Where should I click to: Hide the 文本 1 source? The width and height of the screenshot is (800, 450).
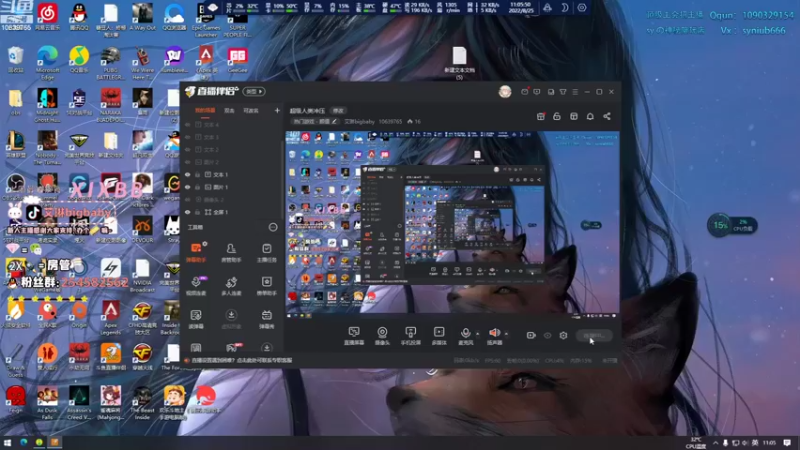tap(188, 174)
